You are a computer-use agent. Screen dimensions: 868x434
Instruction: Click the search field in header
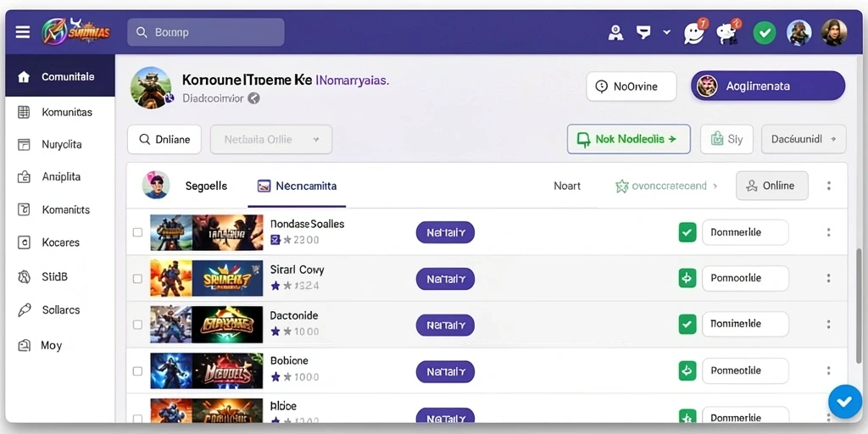point(206,32)
